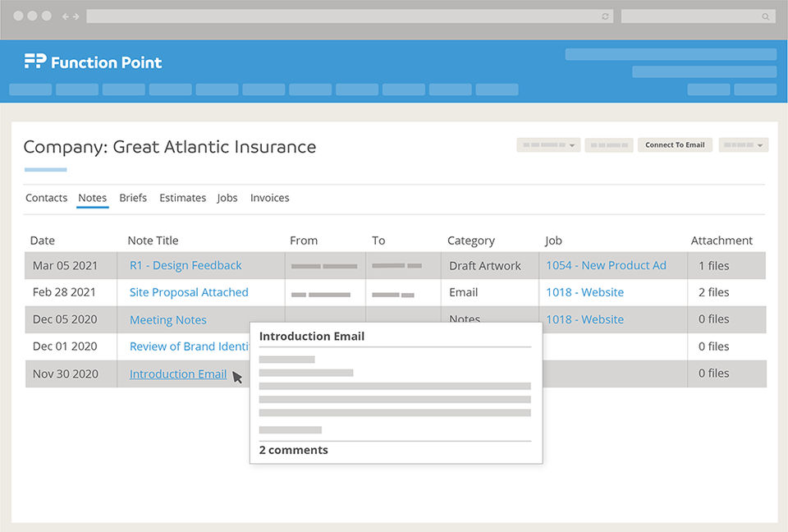788x532 pixels.
Task: Go to the Jobs tab
Action: pyautogui.click(x=227, y=198)
